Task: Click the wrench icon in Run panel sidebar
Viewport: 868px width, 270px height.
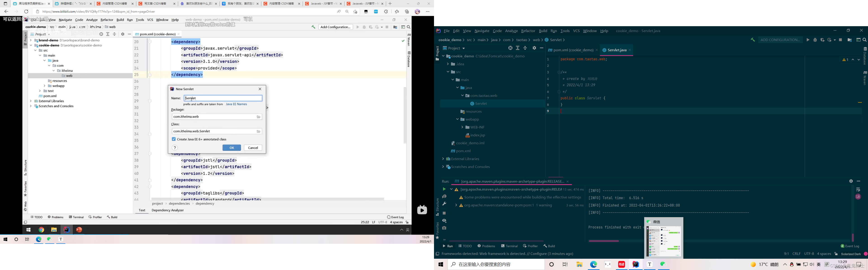Action: click(444, 204)
